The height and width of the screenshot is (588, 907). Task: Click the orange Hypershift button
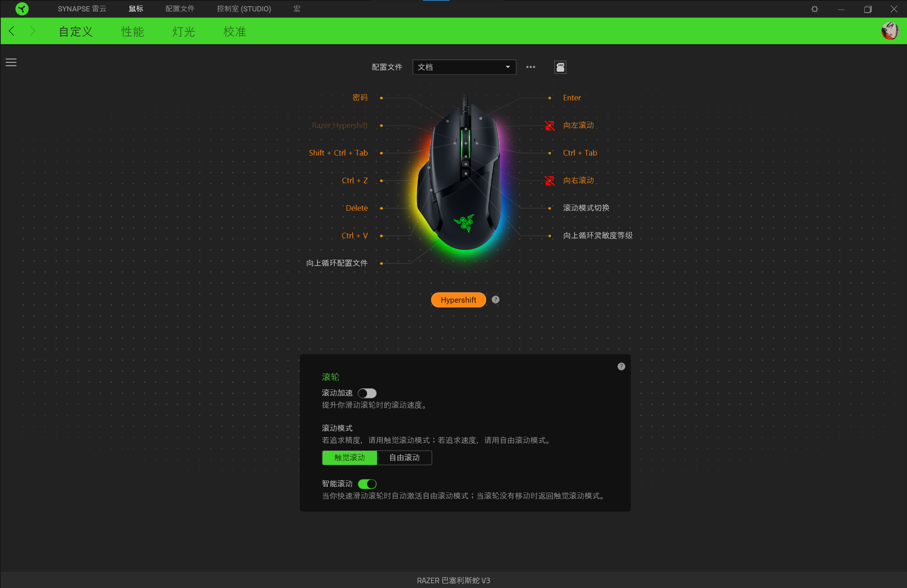[458, 300]
